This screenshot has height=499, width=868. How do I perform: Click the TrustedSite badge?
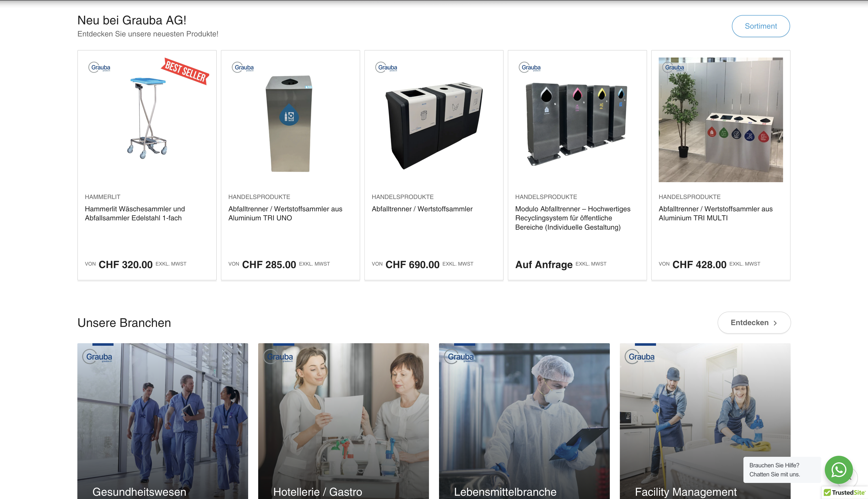point(845,492)
